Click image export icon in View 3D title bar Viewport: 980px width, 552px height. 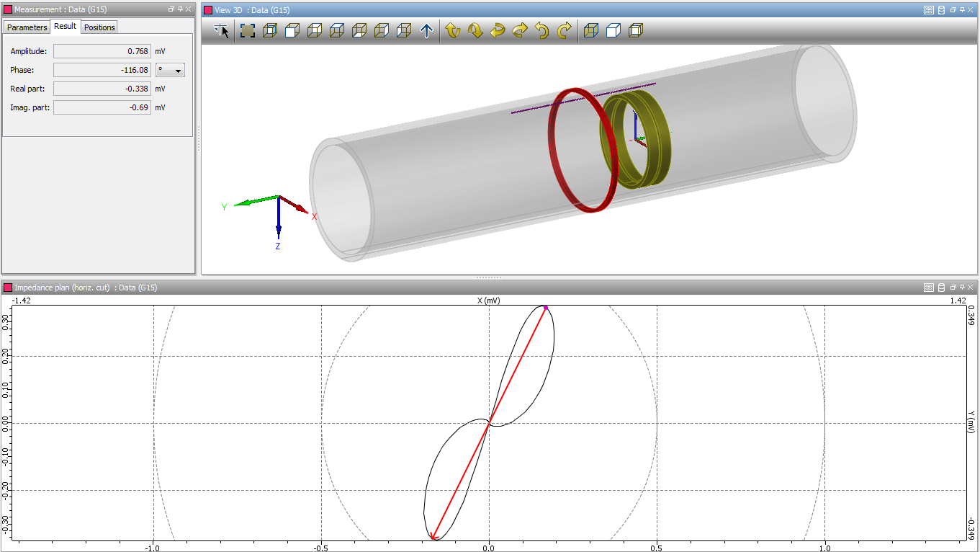click(x=929, y=10)
